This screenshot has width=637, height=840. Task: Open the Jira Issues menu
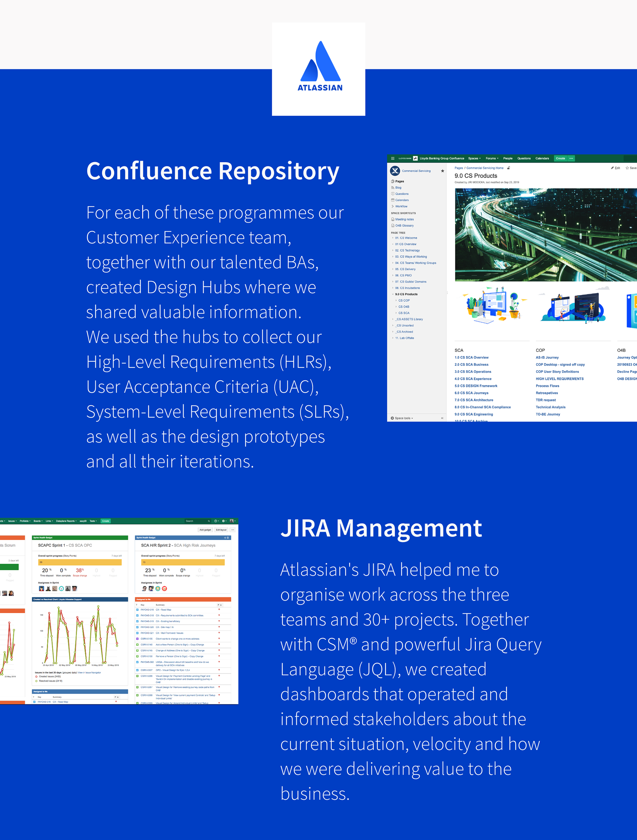point(13,521)
